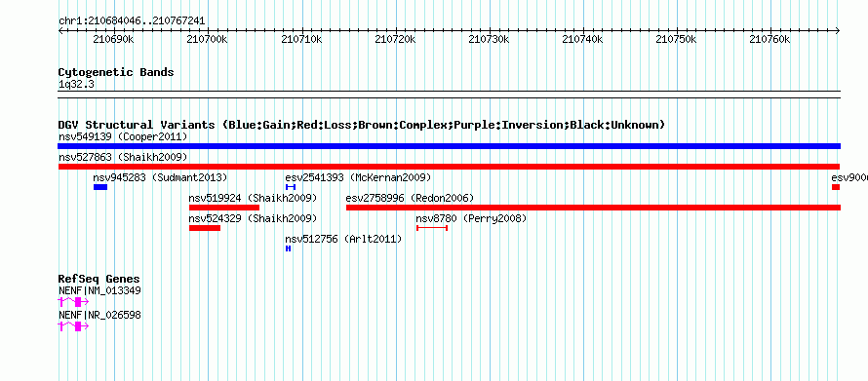Click the 1q32.3 band label
Image resolution: width=868 pixels, height=381 pixels.
77,84
